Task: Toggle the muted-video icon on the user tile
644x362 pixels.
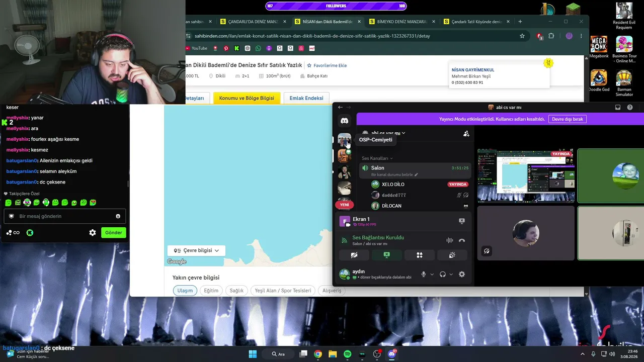Action: 487,251
